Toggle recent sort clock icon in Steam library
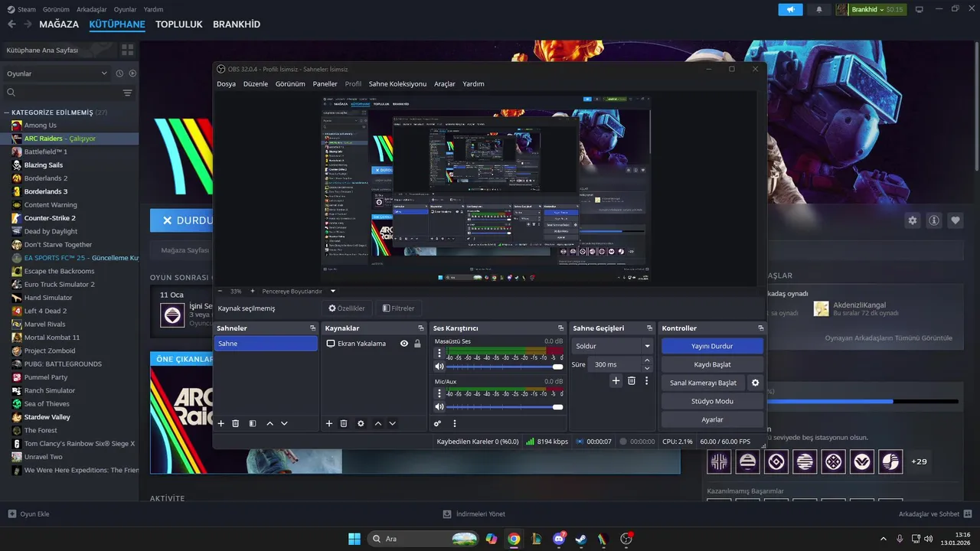Screen dimensions: 980x551 point(119,73)
